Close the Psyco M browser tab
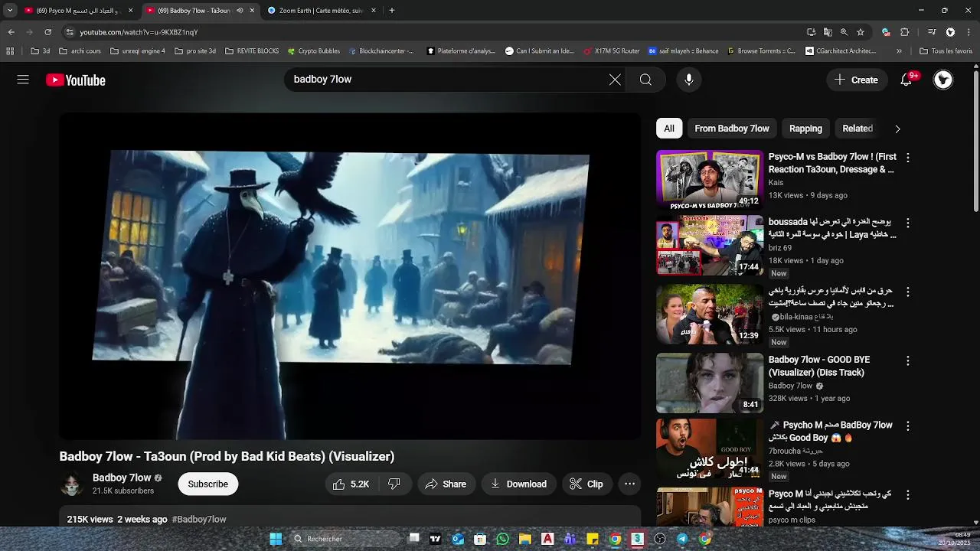Screen dimensions: 980x551 point(130,11)
